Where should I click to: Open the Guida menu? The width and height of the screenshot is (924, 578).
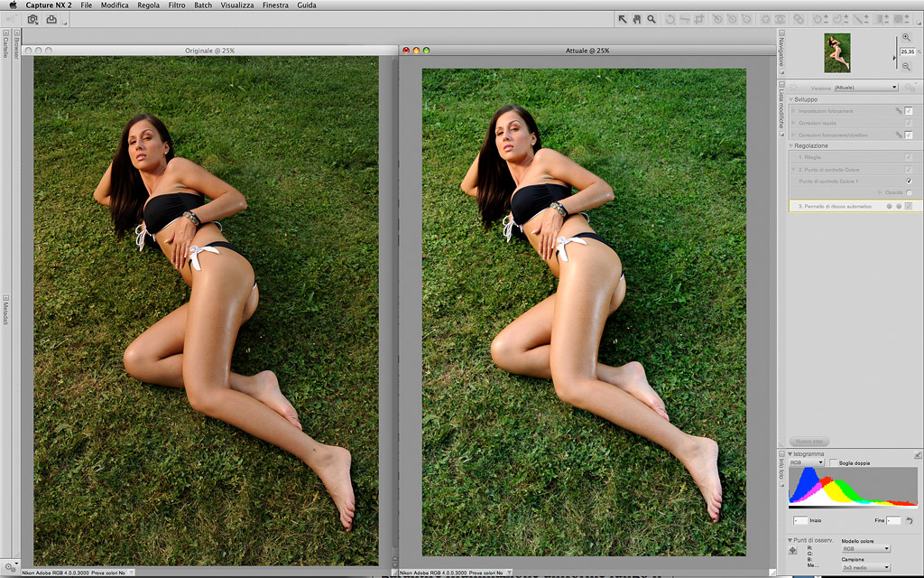click(x=307, y=5)
